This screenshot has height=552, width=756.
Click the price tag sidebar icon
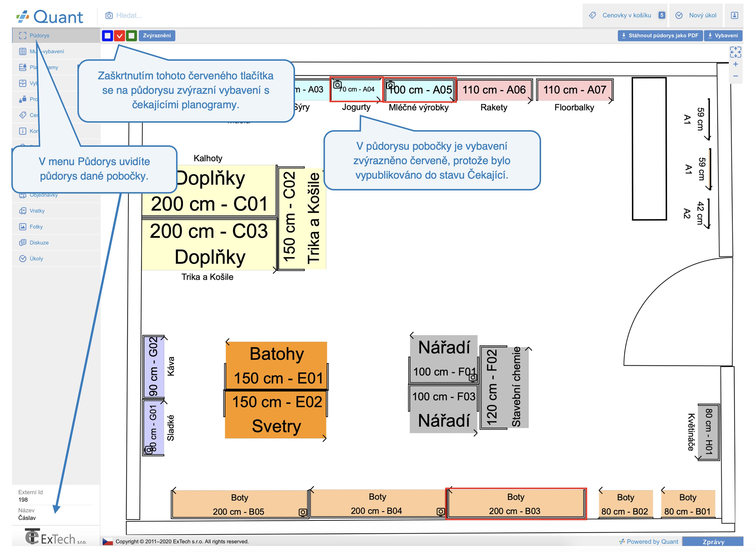[22, 115]
